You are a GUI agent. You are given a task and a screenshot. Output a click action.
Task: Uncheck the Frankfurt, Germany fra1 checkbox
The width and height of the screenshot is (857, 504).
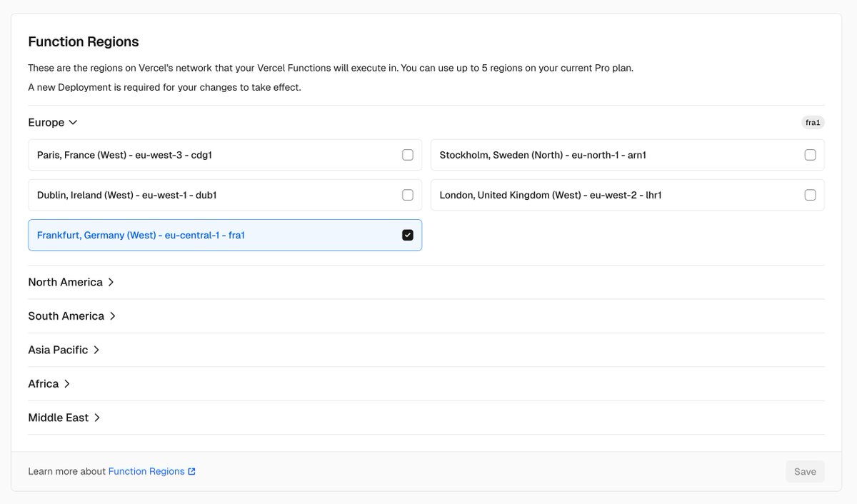(408, 235)
